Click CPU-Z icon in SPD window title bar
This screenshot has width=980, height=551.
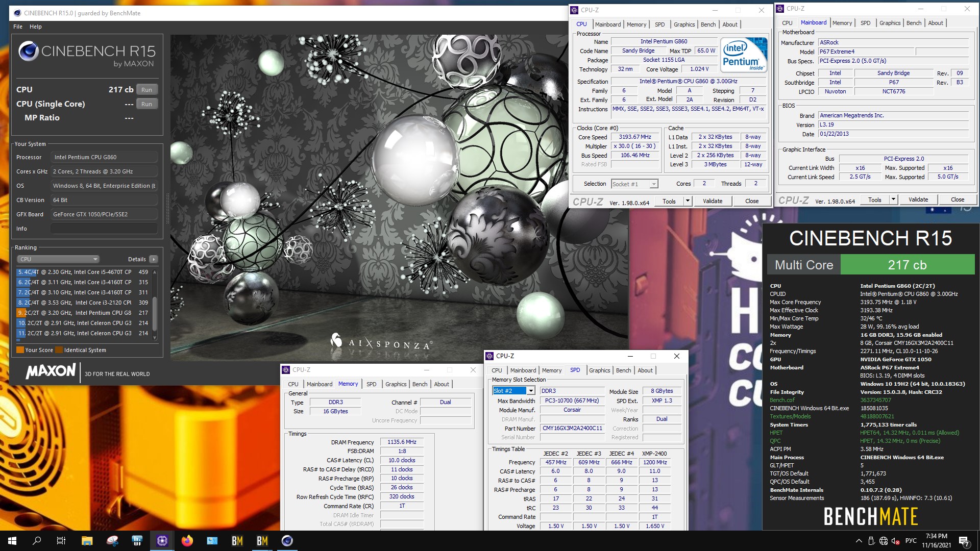(489, 356)
